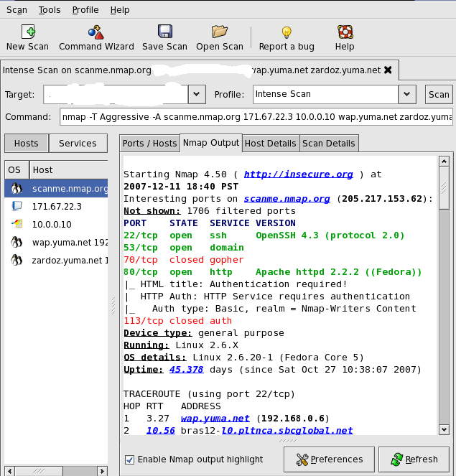This screenshot has width=456, height=476.
Task: Click host list scroll right arrow
Action: (102, 471)
